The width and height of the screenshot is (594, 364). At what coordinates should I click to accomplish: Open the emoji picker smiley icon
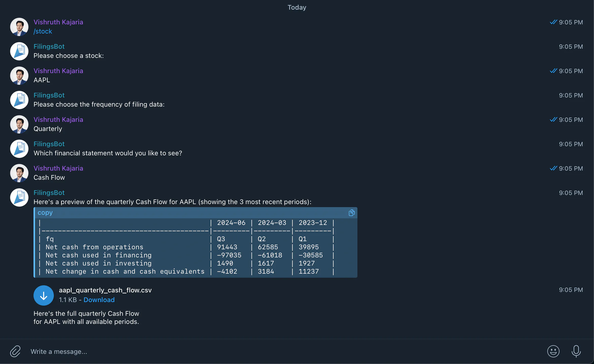click(553, 351)
